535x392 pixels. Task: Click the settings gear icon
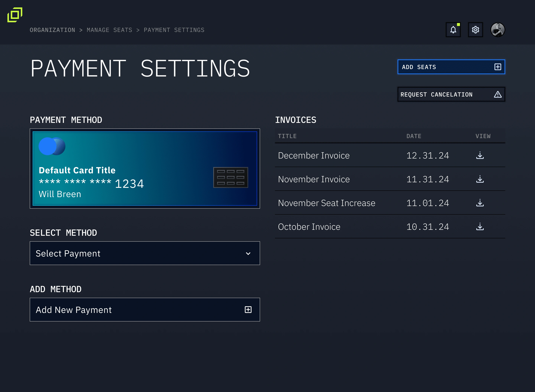pos(475,30)
